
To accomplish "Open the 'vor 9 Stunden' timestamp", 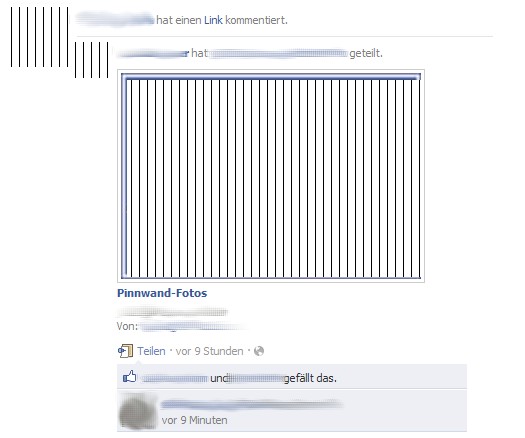I will coord(210,351).
